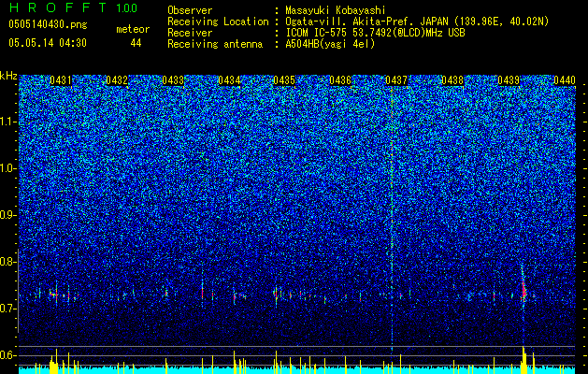Click the 0433 time marker

(173, 80)
